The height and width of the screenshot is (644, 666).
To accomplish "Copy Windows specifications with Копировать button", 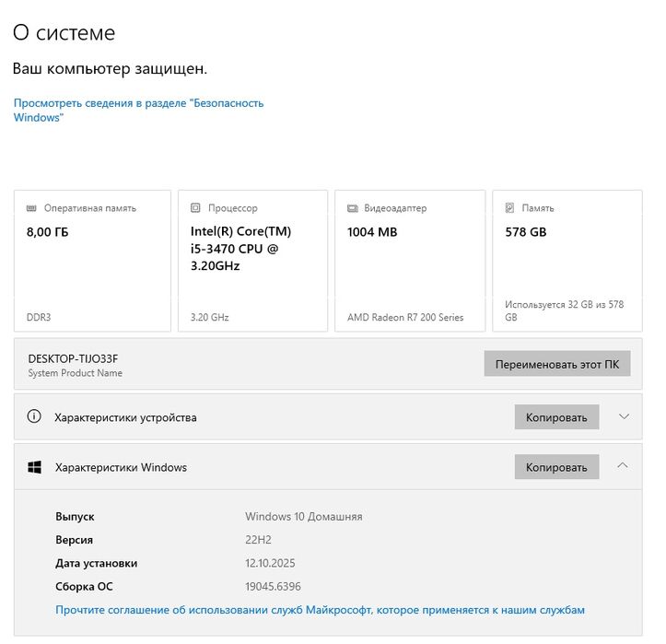I will tap(556, 467).
